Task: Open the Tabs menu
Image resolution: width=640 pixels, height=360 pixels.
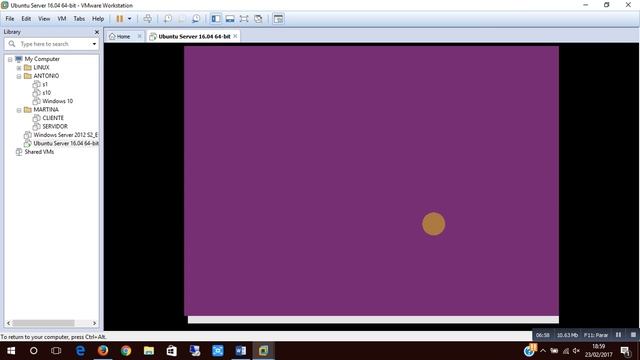Action: [79, 19]
